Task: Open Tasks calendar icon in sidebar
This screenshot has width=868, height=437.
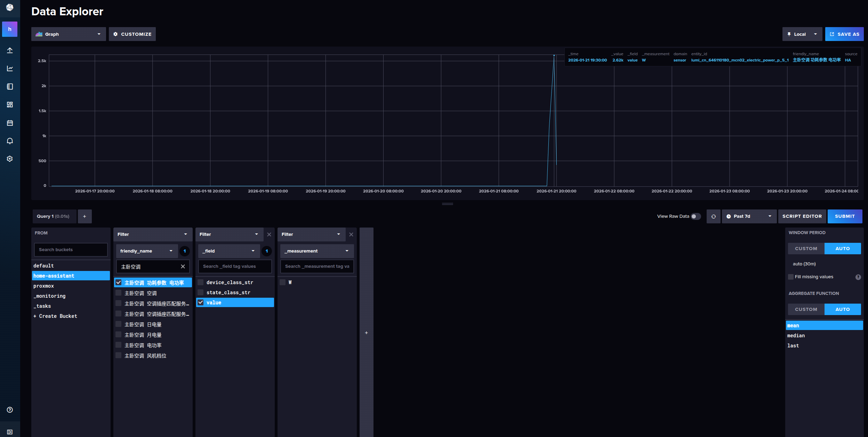Action: click(x=10, y=123)
